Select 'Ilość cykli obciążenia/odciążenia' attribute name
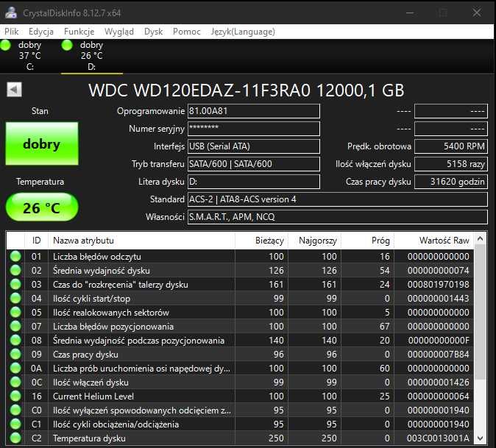Screen dimensions: 496x448 pos(116,424)
